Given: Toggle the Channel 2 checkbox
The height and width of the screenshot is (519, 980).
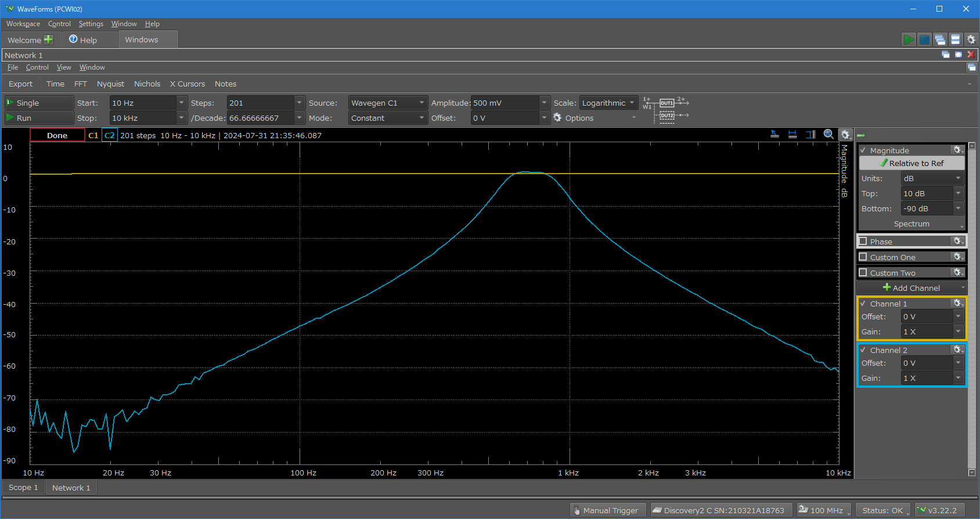Looking at the screenshot, I should coord(863,349).
